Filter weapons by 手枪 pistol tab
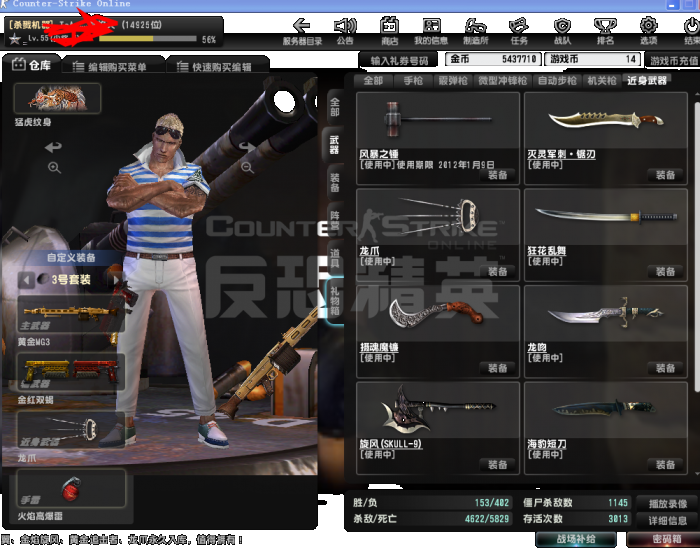This screenshot has width=700, height=548. [413, 81]
